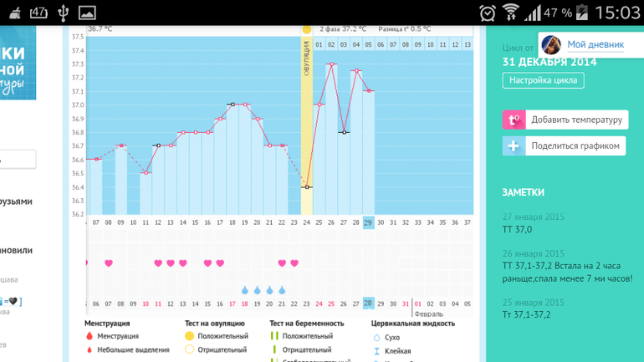The width and height of the screenshot is (644, 362).
Task: Open the profile avatar photo
Action: 550,44
